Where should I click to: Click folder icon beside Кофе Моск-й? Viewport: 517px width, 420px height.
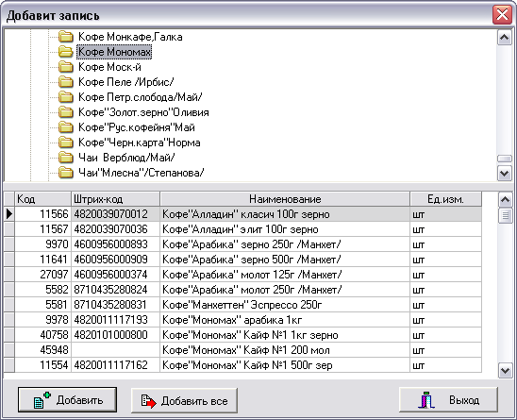click(x=66, y=67)
